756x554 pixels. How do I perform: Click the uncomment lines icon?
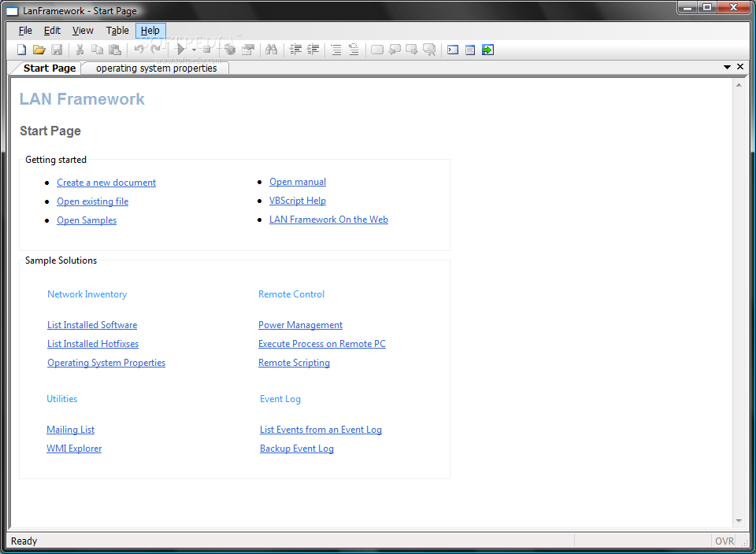pyautogui.click(x=354, y=50)
